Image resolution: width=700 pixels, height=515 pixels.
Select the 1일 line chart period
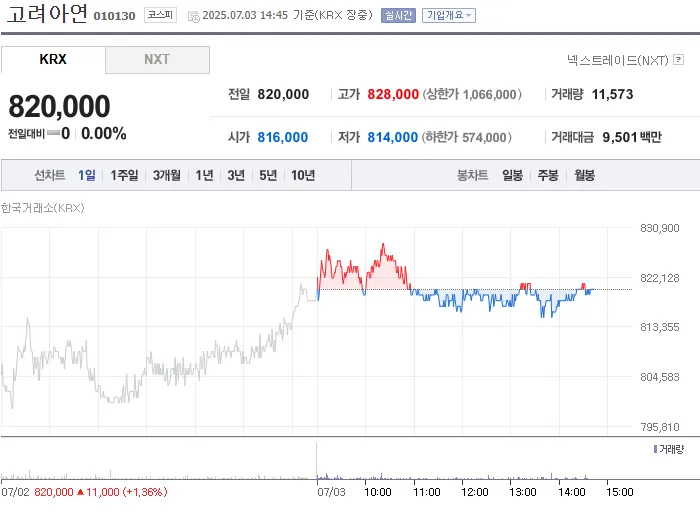[87, 175]
